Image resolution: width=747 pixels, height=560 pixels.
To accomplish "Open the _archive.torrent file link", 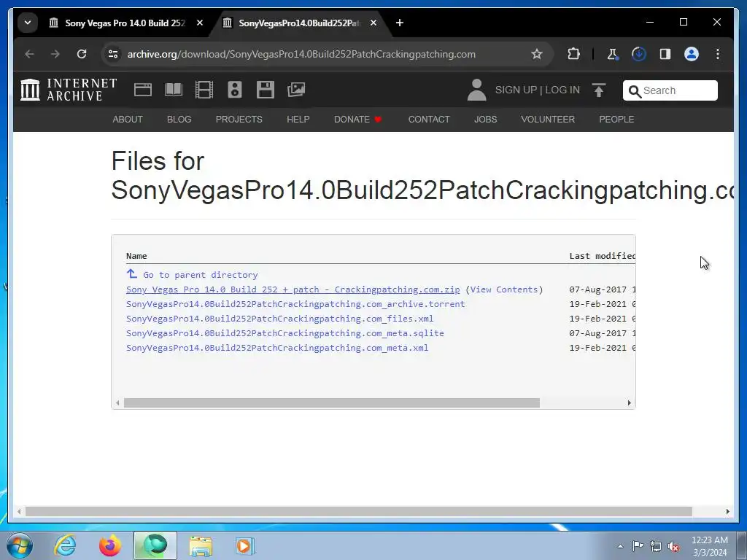I will coord(295,304).
